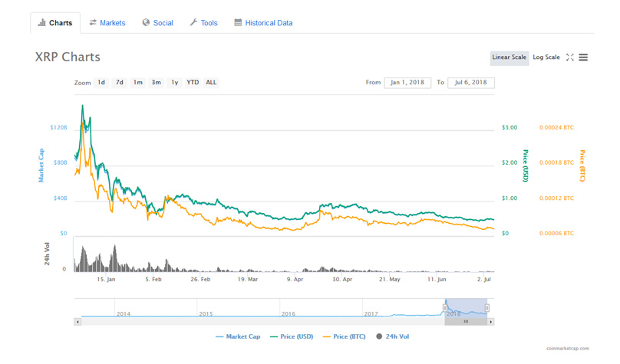The width and height of the screenshot is (620, 364).
Task: Toggle Market Cap series in legend
Action: click(238, 336)
